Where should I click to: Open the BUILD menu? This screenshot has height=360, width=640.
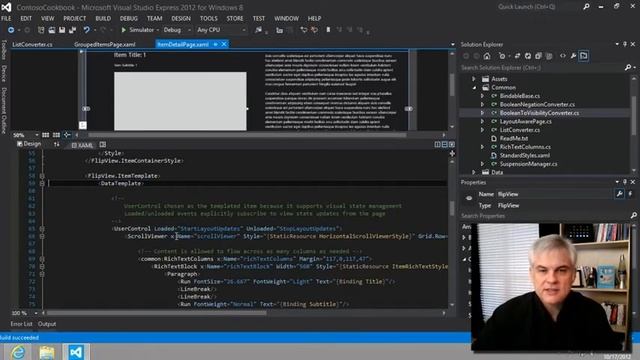click(103, 18)
